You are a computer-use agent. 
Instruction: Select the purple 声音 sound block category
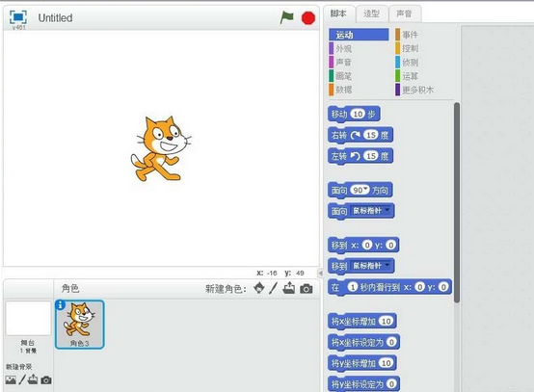(340, 63)
